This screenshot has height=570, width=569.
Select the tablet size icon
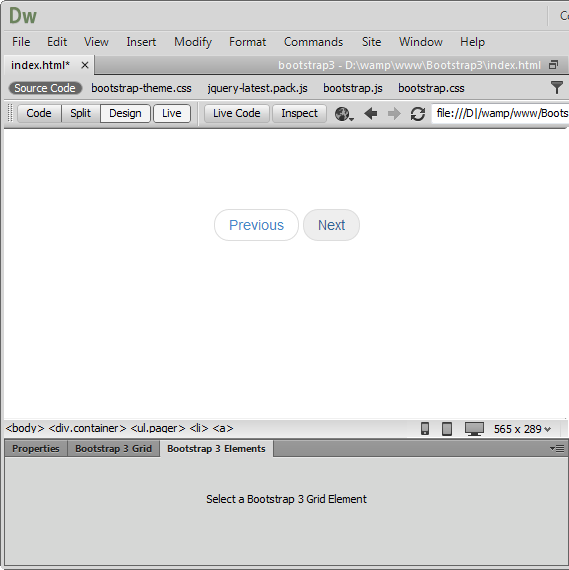coord(447,429)
